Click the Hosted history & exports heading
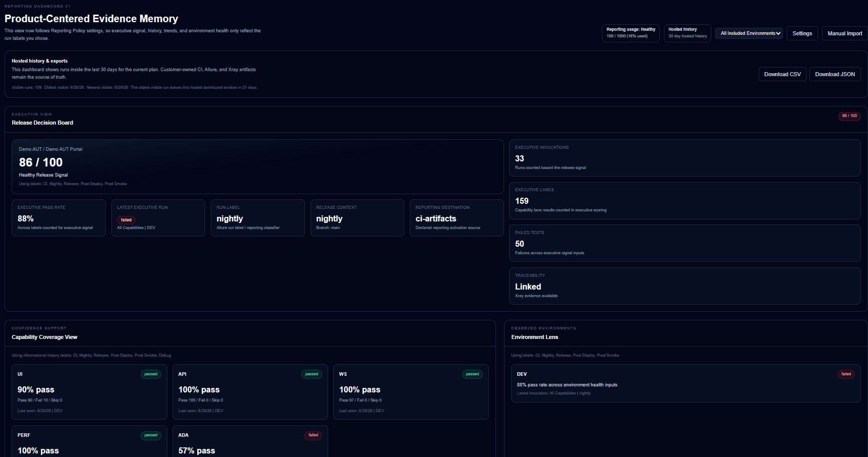 (x=40, y=61)
